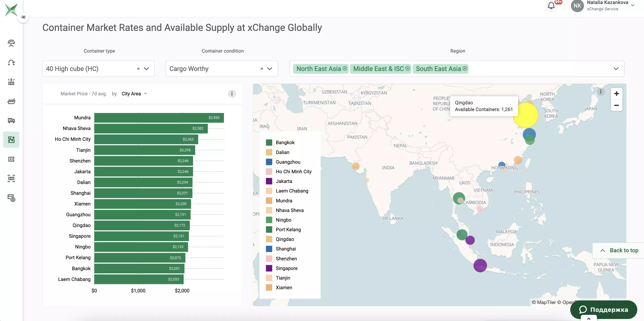This screenshot has width=644, height=321.
Task: Click the Mundra orange map bubble in India
Action: click(x=356, y=166)
